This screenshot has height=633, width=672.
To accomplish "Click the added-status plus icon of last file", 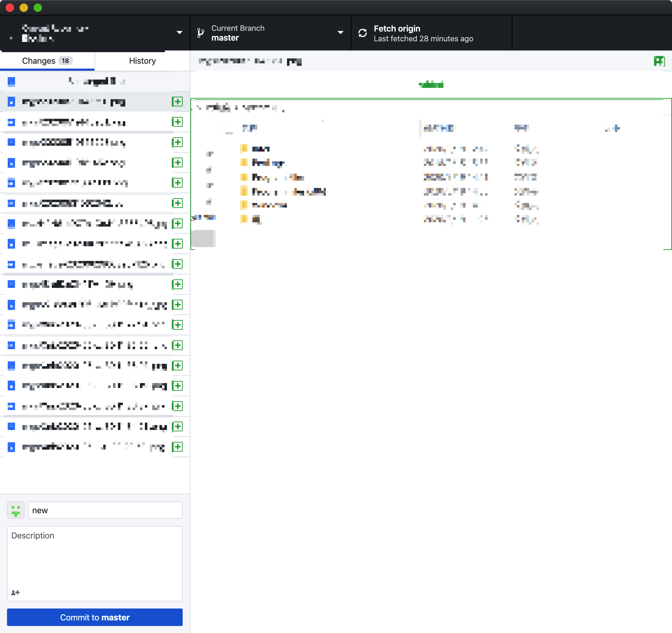I will 177,447.
